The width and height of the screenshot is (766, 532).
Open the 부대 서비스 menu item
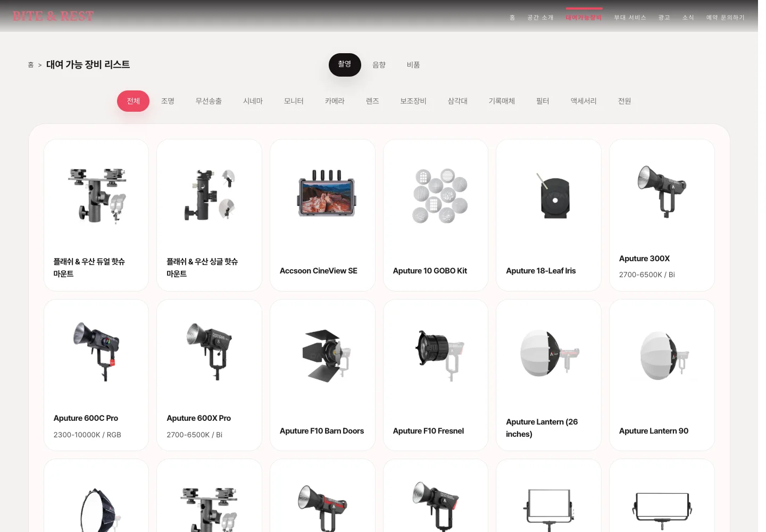(x=630, y=18)
